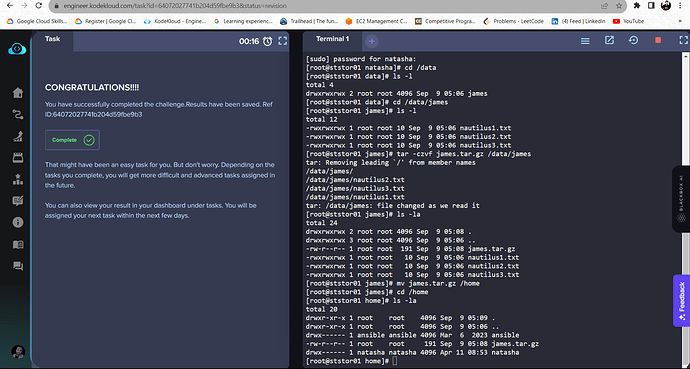Show more bookmarks overflow chevron
This screenshot has height=369, width=690.
click(681, 21)
